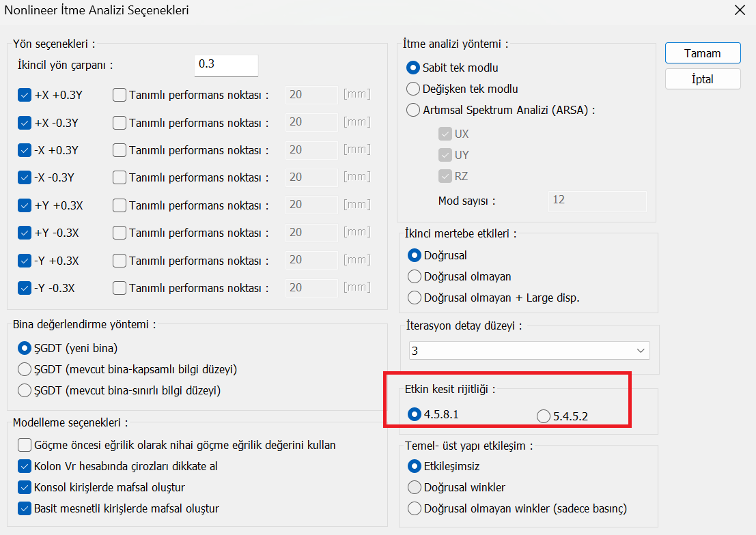
Task: Select Doğrusal olmayan second-order effects
Action: tap(414, 276)
